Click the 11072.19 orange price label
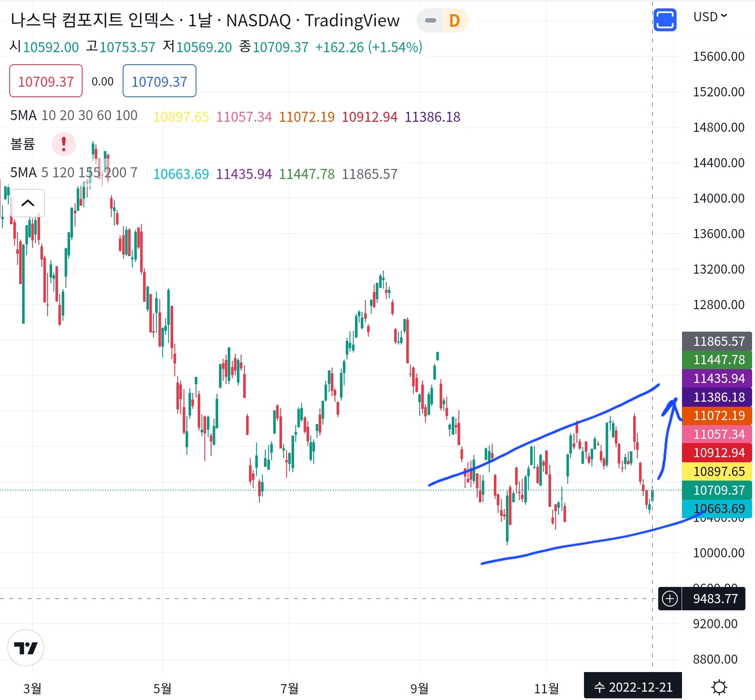Image resolution: width=755 pixels, height=700 pixels. (717, 415)
